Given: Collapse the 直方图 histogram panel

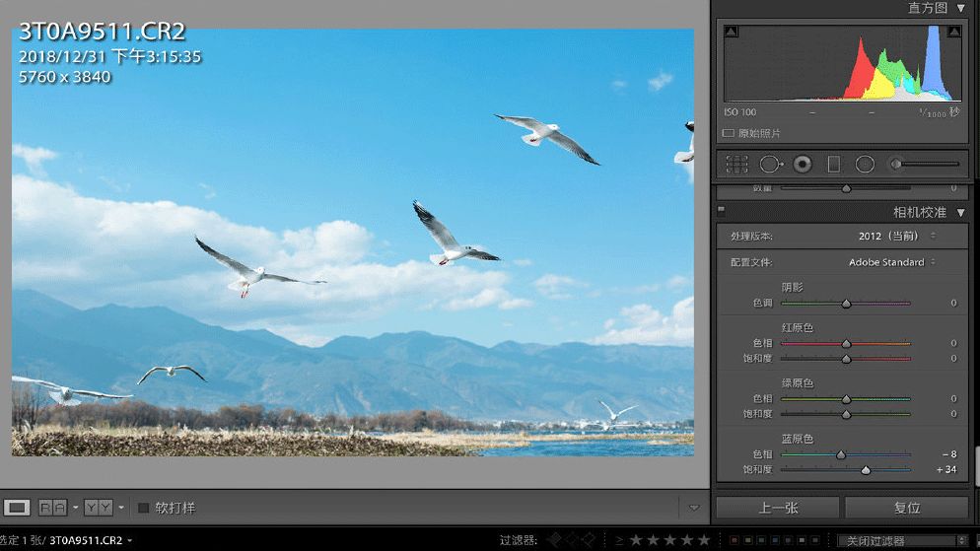Looking at the screenshot, I should [961, 8].
